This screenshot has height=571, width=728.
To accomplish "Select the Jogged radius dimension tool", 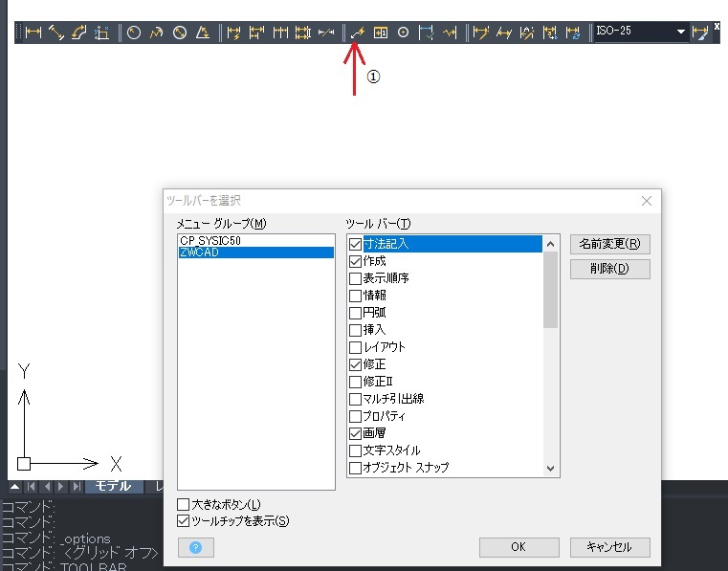I will 157,33.
